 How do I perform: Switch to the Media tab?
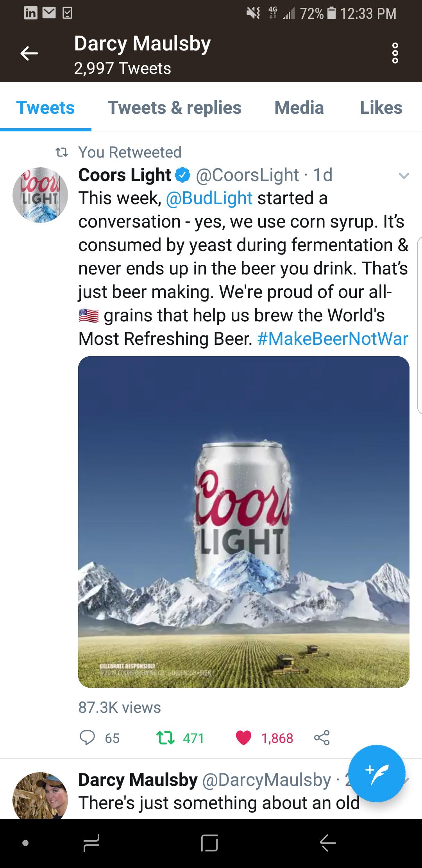coord(299,108)
